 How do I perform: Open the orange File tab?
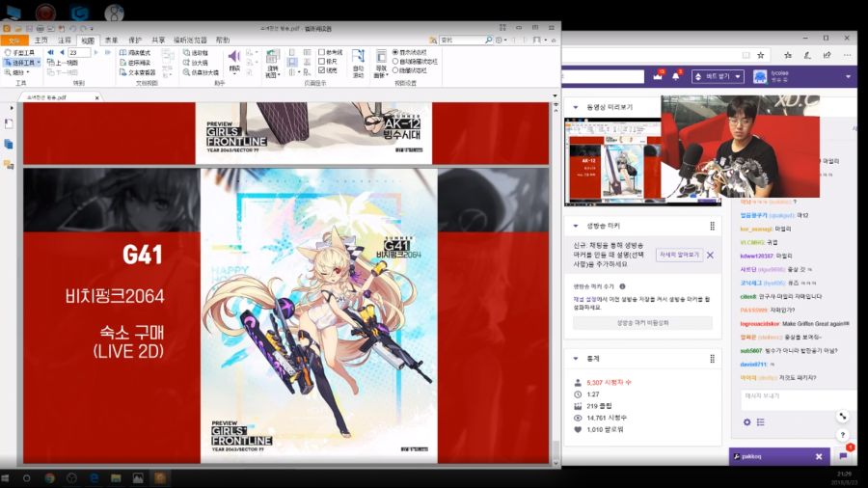(14, 41)
